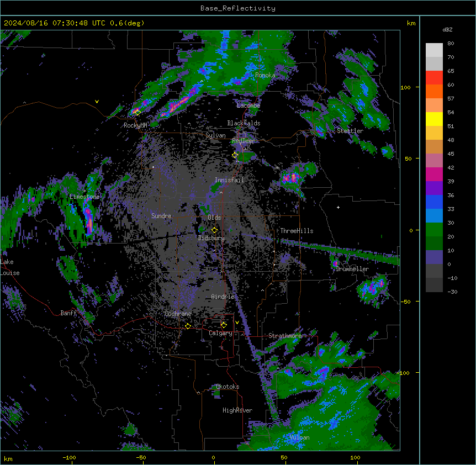Click the yellow diamond marker above Calgary
This screenshot has width=476, height=465.
224,325
